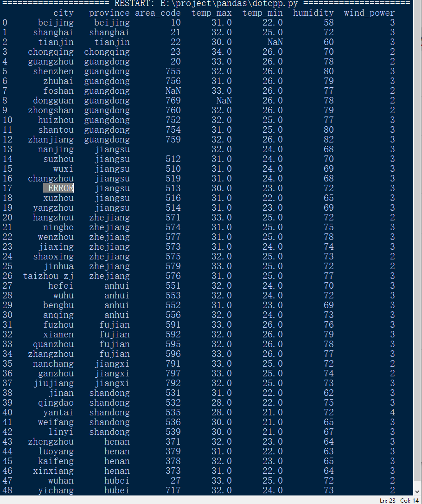Viewport: 422px width, 504px height.
Task: Click the Col: 14 indicator in the status bar
Action: (x=409, y=500)
